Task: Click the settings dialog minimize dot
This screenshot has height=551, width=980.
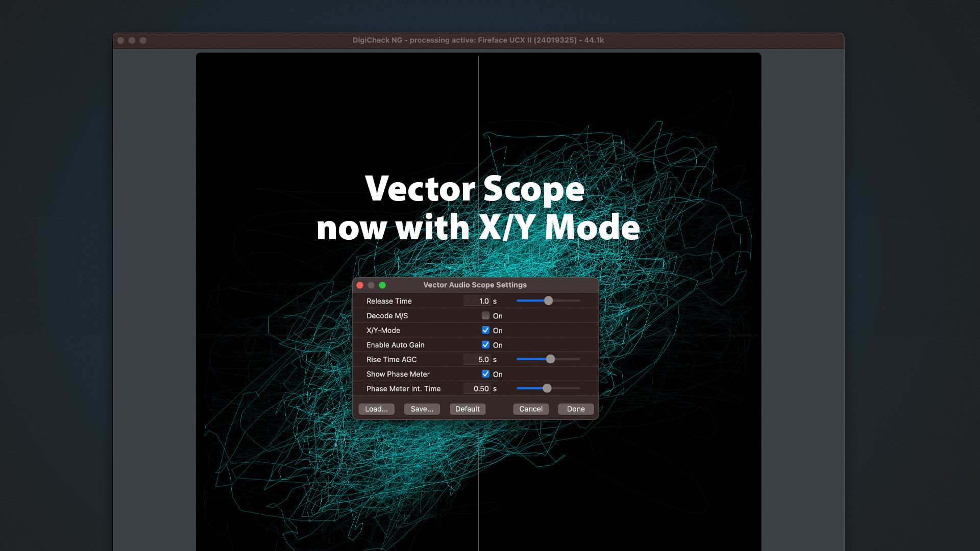Action: [371, 285]
